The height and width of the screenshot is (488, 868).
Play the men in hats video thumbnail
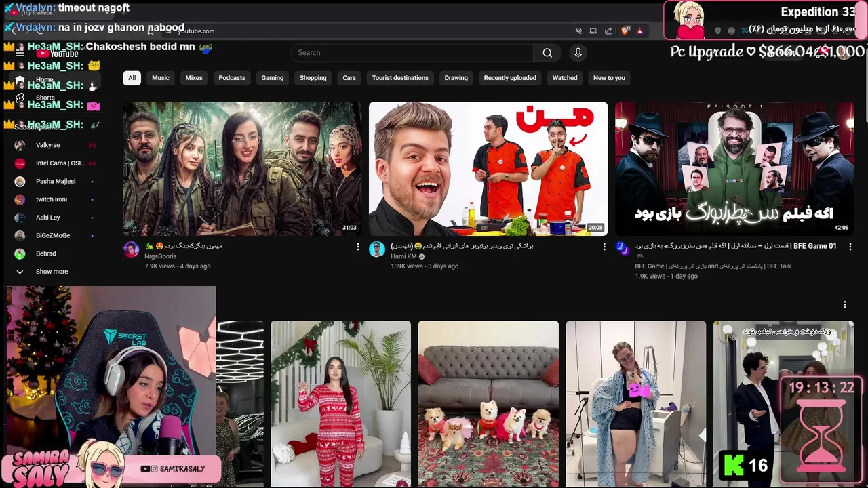734,169
